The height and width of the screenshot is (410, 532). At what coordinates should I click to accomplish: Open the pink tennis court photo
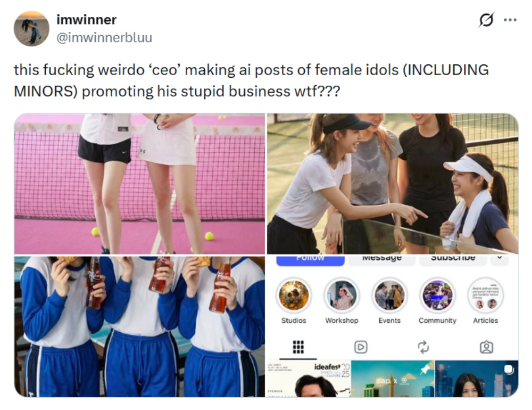coord(139,184)
